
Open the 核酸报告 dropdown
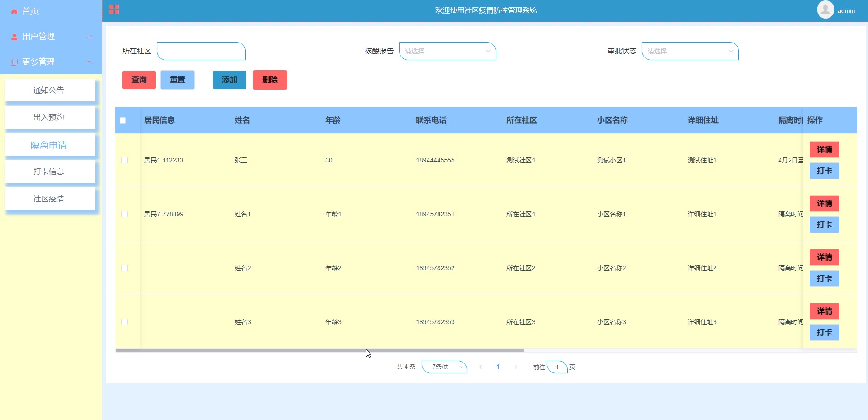coord(447,51)
